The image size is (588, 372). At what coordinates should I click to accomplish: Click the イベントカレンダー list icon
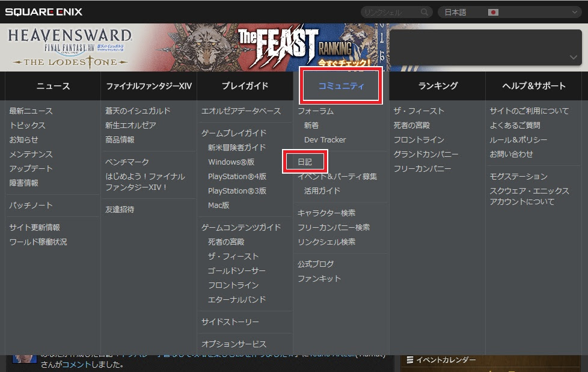coord(410,360)
